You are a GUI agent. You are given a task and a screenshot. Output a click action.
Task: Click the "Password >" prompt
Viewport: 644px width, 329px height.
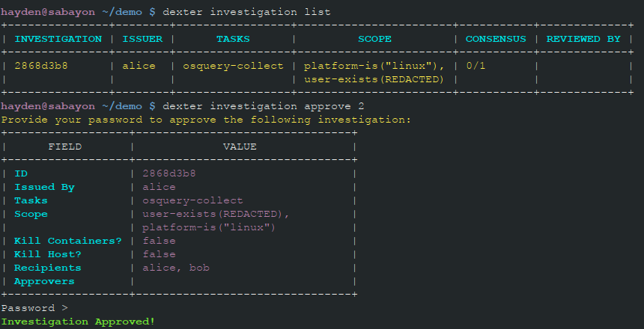34,308
